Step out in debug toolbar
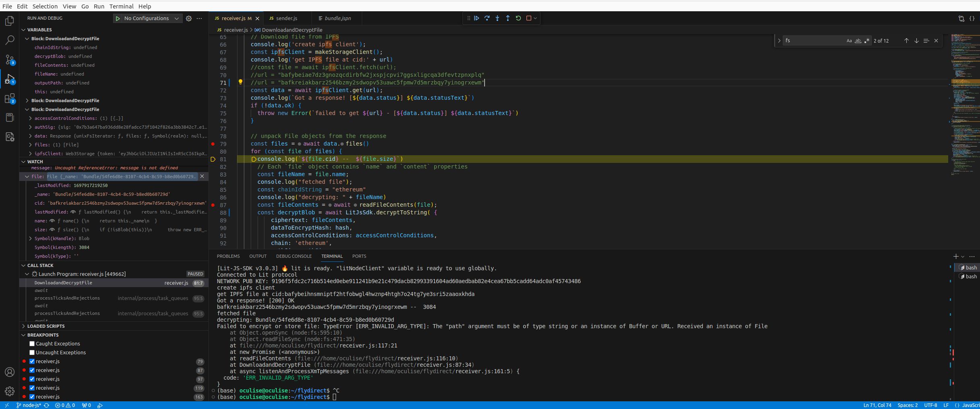 point(508,18)
